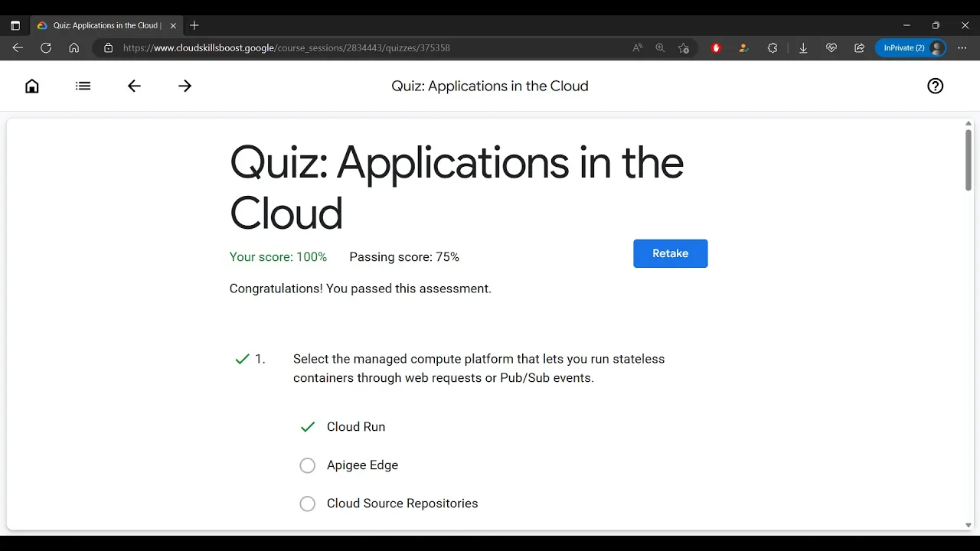Open the help question mark icon
The width and height of the screenshot is (980, 551).
click(x=935, y=86)
